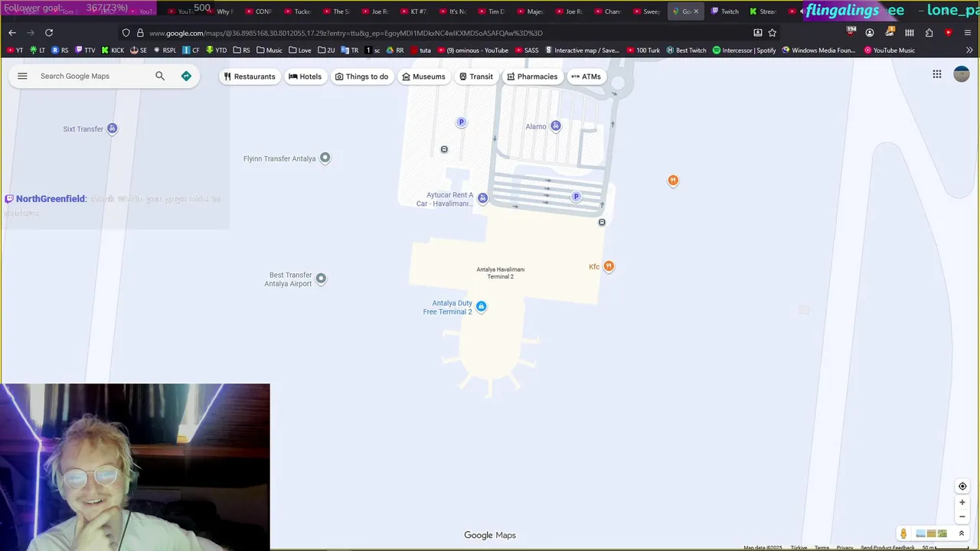The image size is (980, 551).
Task: Select the Museums category chip
Action: click(x=423, y=77)
